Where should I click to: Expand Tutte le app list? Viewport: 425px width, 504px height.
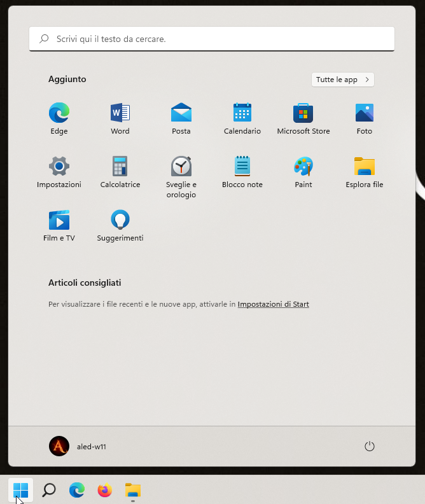(x=343, y=80)
